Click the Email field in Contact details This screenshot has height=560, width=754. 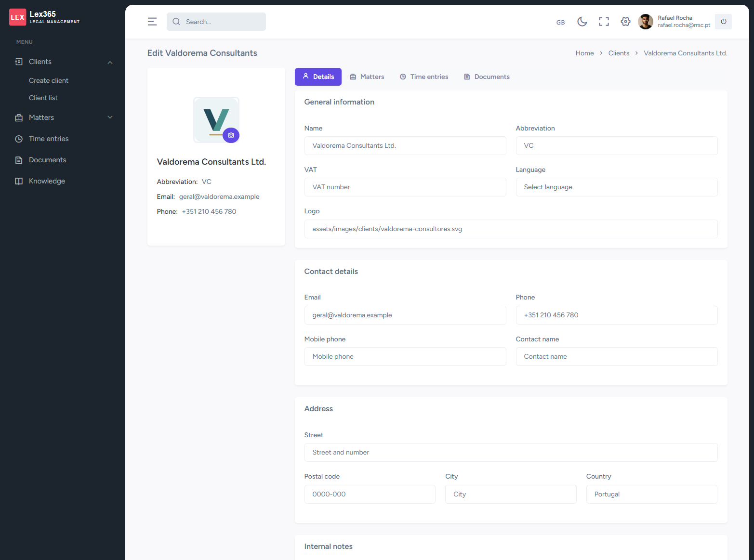tap(405, 315)
